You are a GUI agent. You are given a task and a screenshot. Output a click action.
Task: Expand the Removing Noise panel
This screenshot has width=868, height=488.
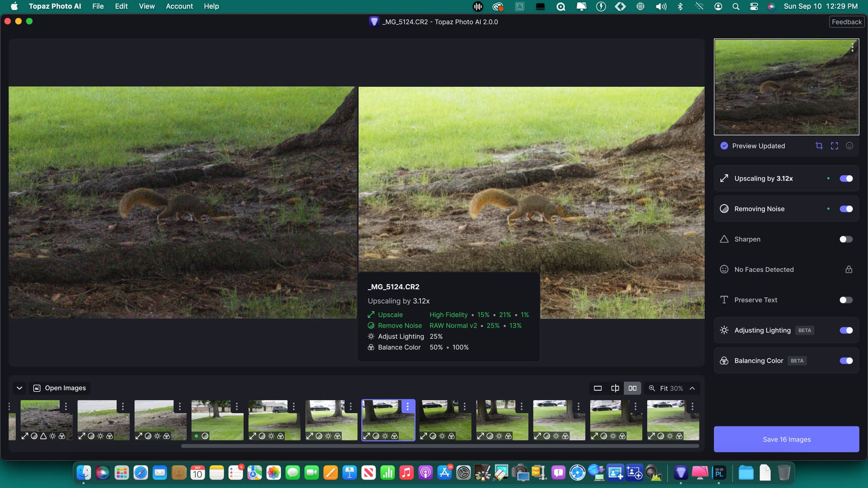[759, 209]
